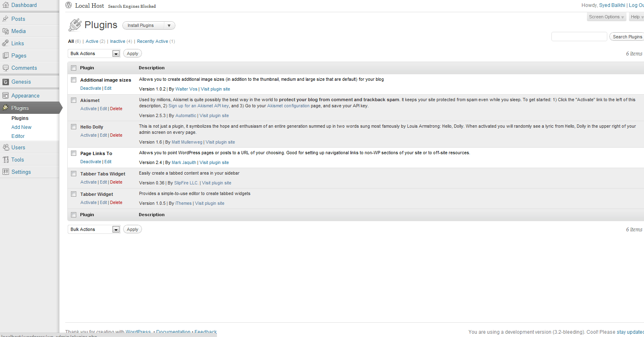Select all plugins with header checkbox
Screen dimensions: 644x337
tap(74, 68)
